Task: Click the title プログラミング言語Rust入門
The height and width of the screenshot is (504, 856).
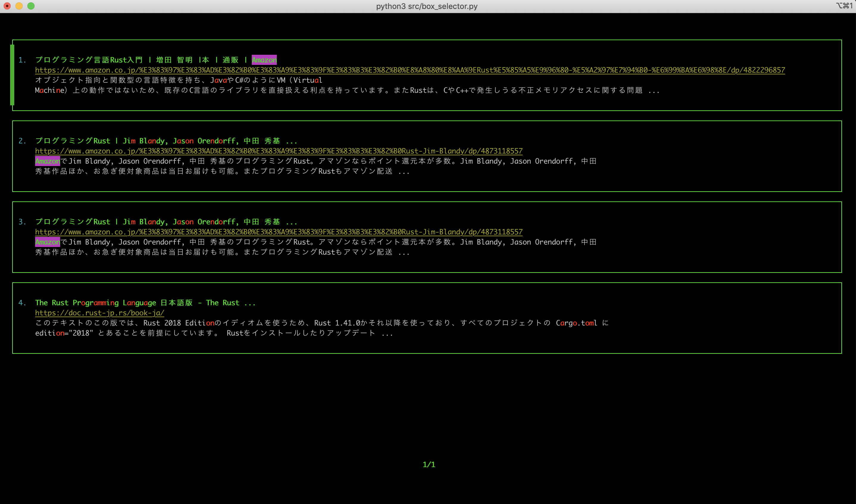Action: pos(89,60)
